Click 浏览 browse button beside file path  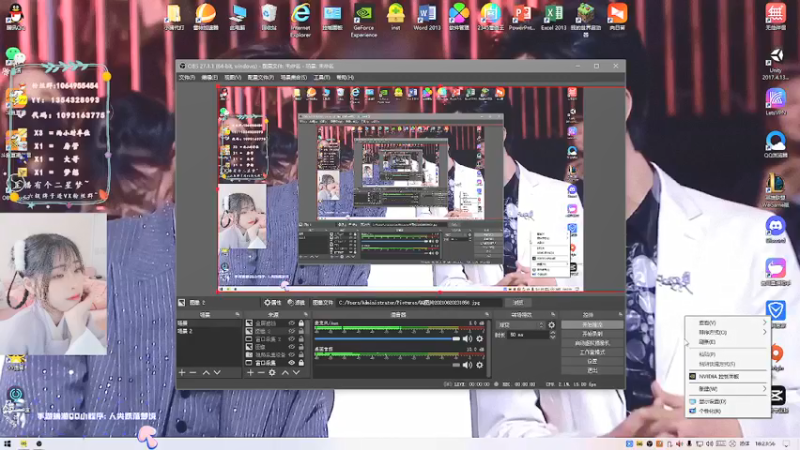pyautogui.click(x=518, y=303)
